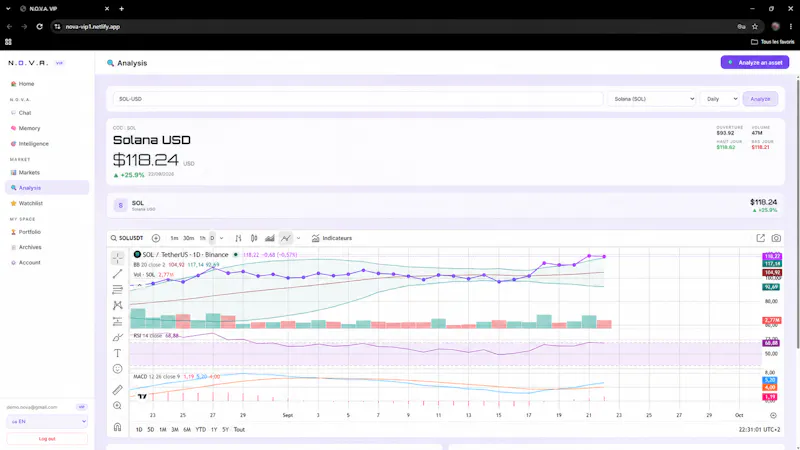Select the trend line drawing tool

(117, 274)
